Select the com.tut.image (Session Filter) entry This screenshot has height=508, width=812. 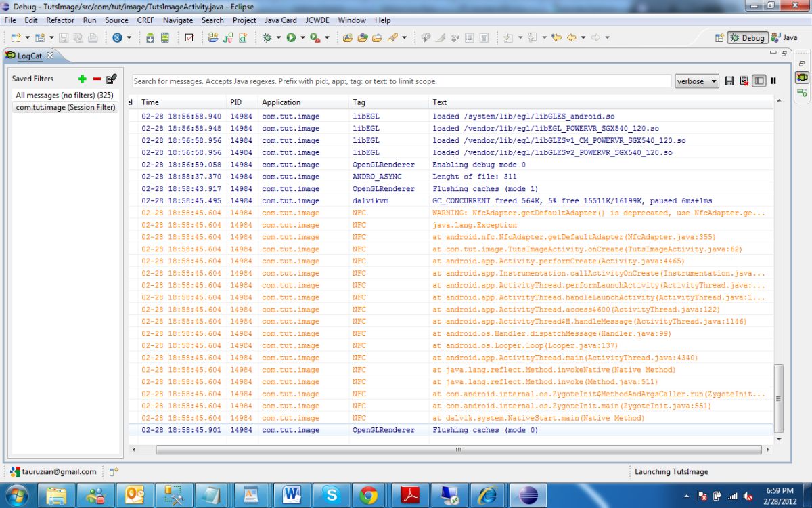pyautogui.click(x=66, y=107)
